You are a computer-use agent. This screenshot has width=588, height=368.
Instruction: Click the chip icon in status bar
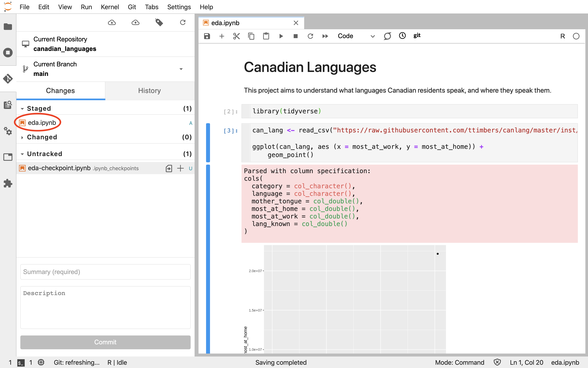(x=41, y=362)
